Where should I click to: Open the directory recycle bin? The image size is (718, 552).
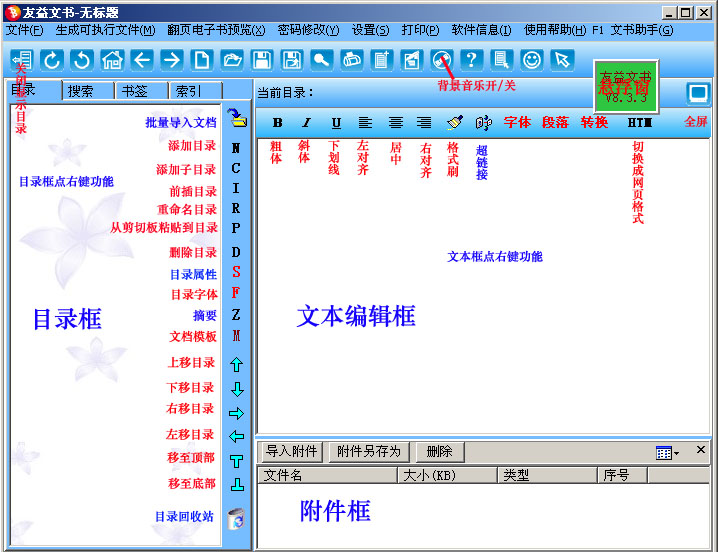236,518
